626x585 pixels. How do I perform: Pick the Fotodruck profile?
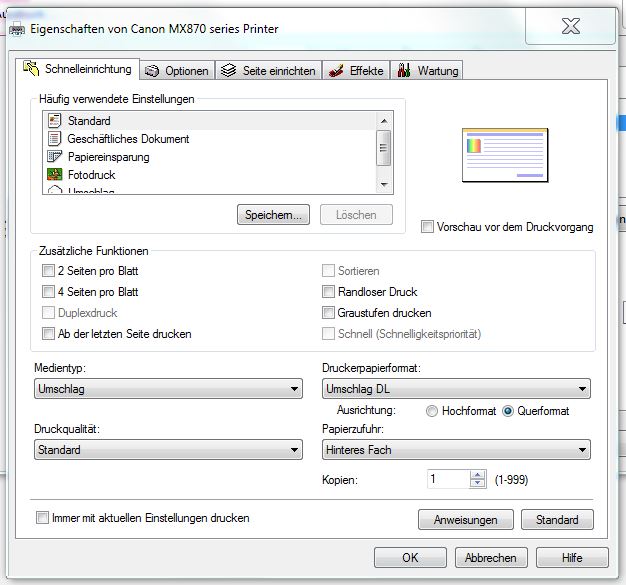(x=209, y=175)
